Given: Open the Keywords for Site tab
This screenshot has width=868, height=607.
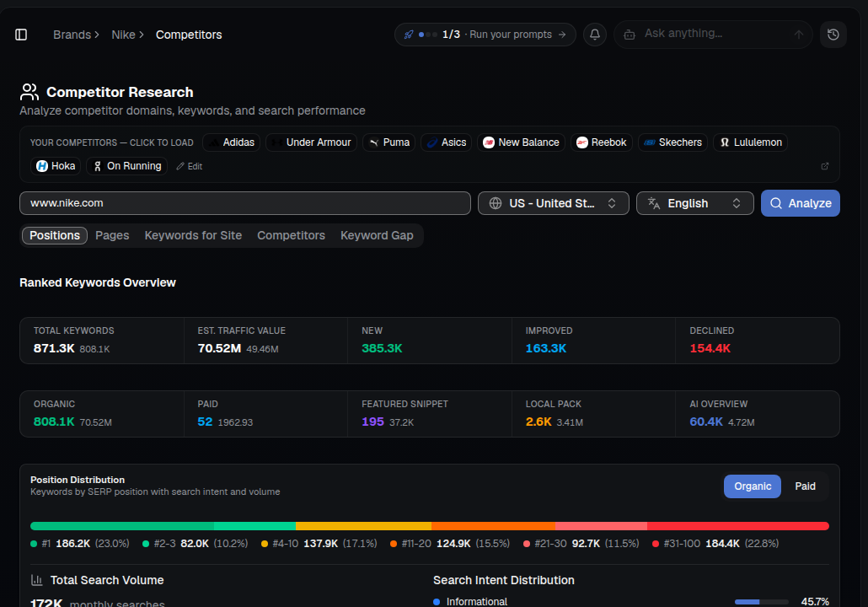Looking at the screenshot, I should (x=193, y=235).
